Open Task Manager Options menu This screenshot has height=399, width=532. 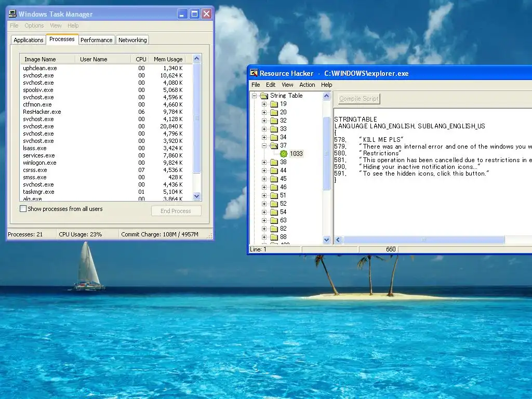click(x=34, y=25)
